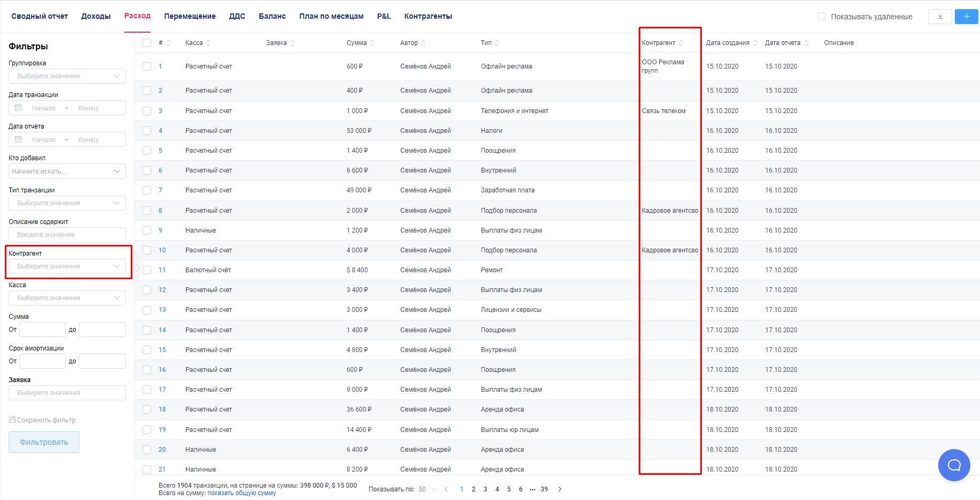Open the Баланс tab

pyautogui.click(x=272, y=16)
